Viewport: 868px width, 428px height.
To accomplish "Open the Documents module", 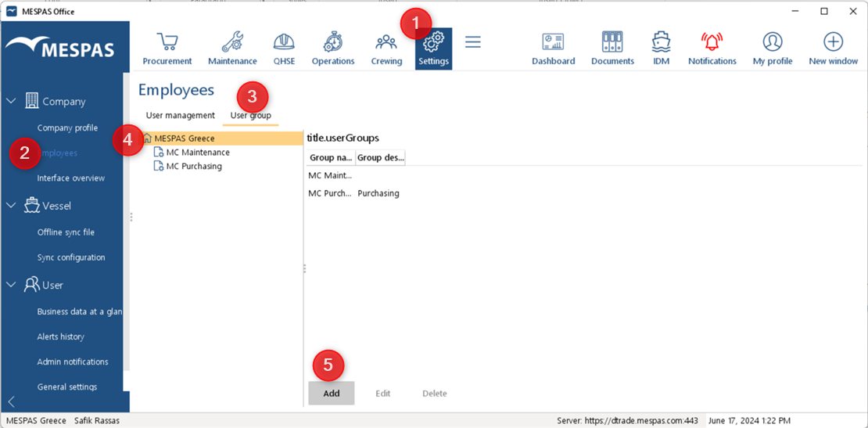I will (x=612, y=49).
